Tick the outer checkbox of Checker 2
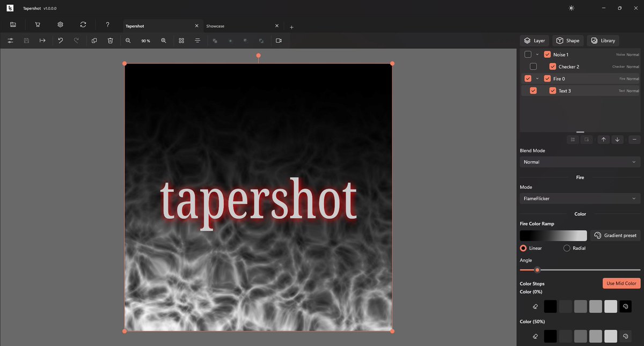Image resolution: width=644 pixels, height=346 pixels. (x=533, y=67)
